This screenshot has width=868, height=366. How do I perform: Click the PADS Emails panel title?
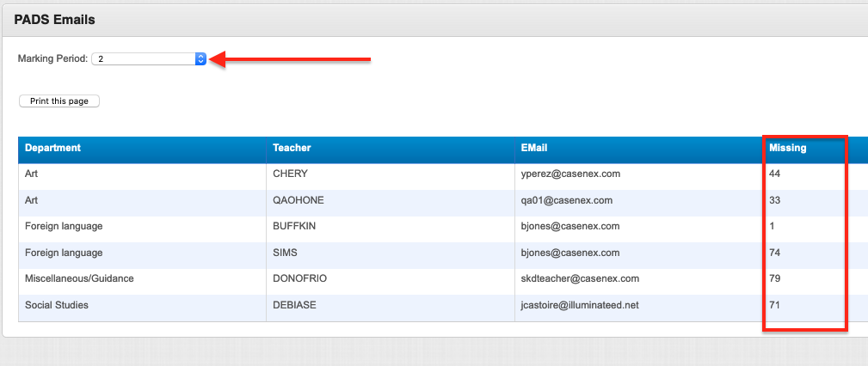pos(55,20)
